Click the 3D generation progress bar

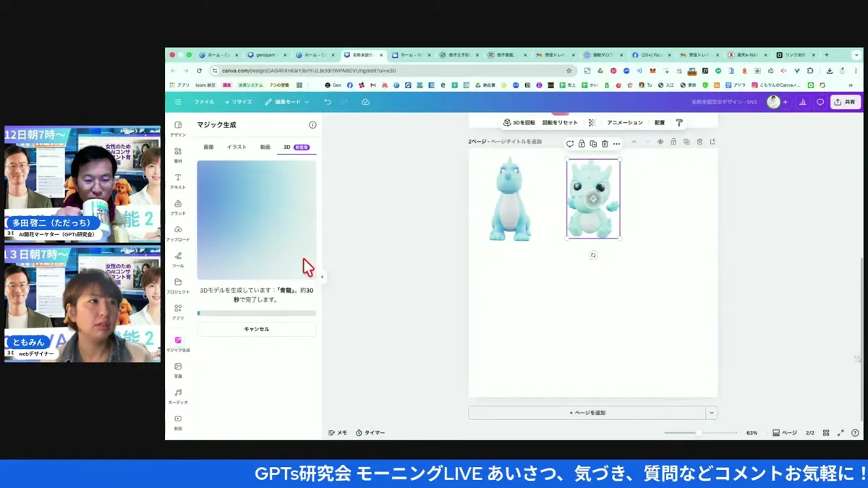point(257,313)
